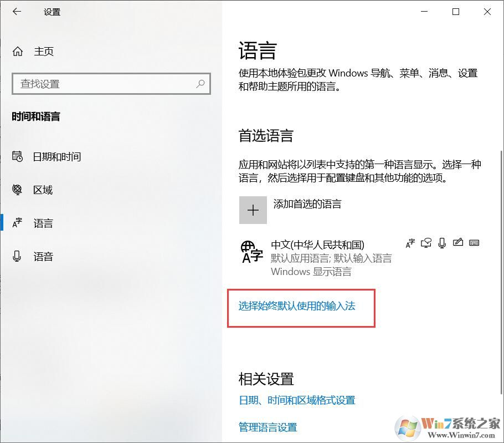504x443 pixels.
Task: Open the handwriting feature icon for Chinese
Action: 458,242
